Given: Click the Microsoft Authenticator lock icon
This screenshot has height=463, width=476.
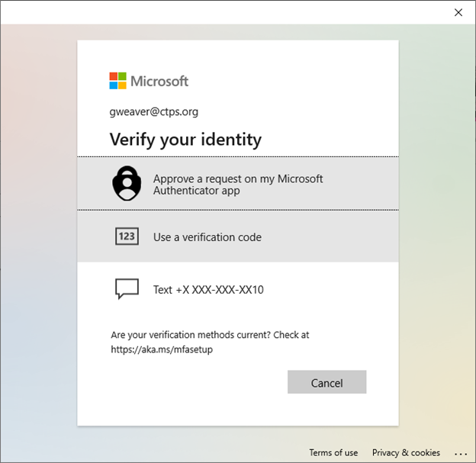Looking at the screenshot, I should (x=127, y=183).
